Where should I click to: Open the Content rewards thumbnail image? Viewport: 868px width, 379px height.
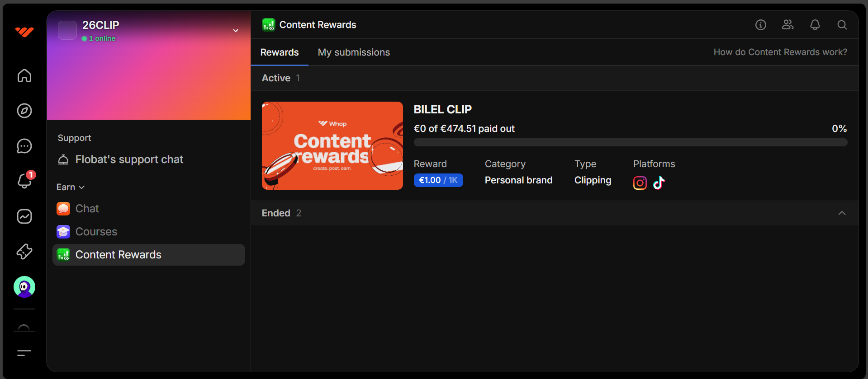coord(332,145)
